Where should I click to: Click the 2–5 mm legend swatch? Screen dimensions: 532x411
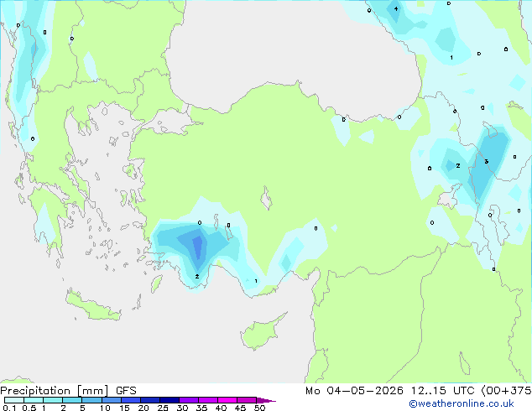(73, 400)
